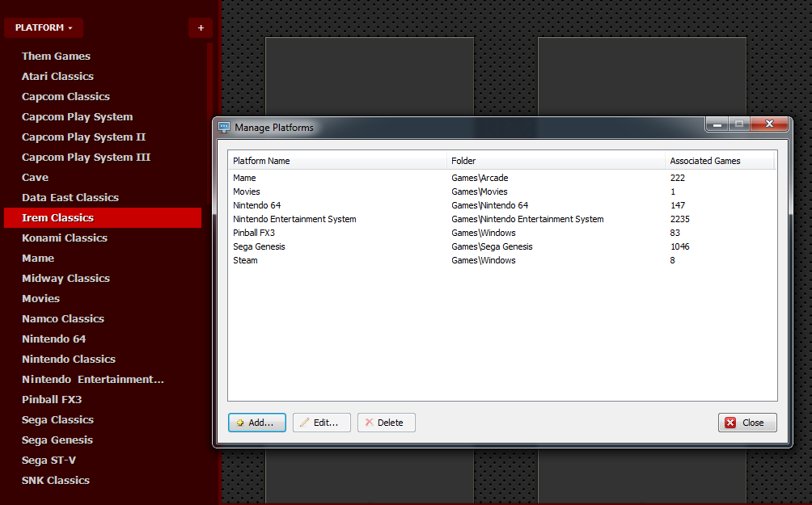Choose the Capcom Play System II entry

pos(83,137)
